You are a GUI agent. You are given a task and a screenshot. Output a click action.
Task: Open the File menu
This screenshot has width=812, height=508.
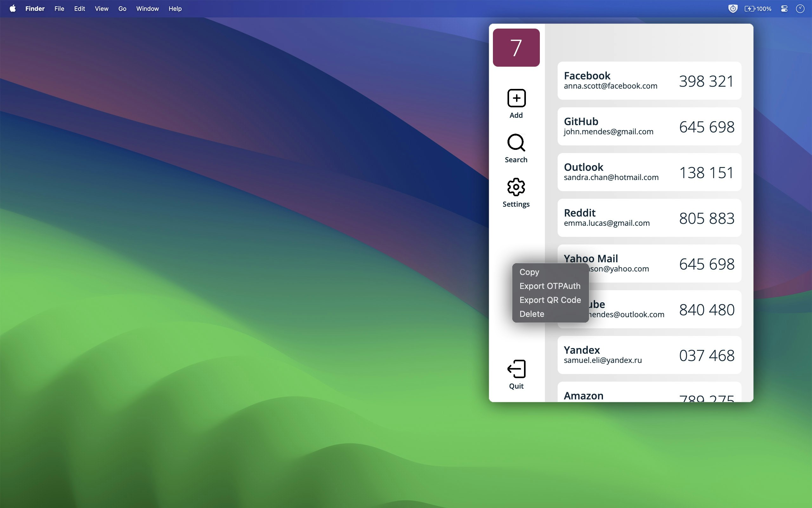click(x=59, y=9)
